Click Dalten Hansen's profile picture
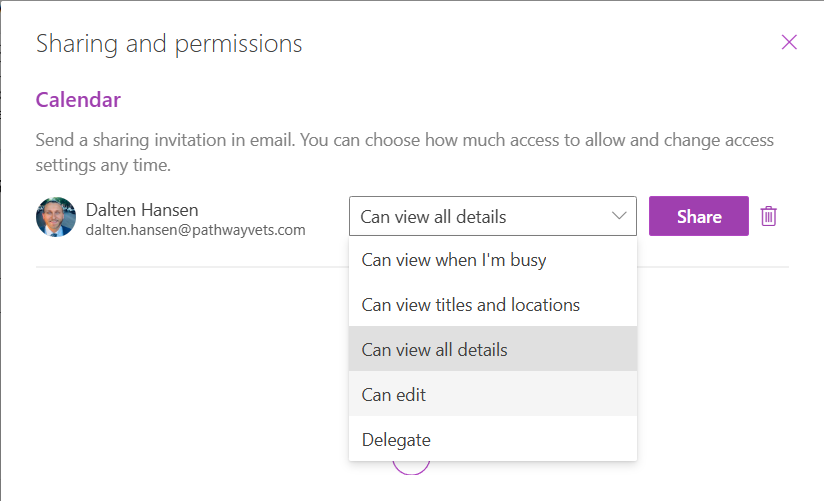 coord(56,217)
